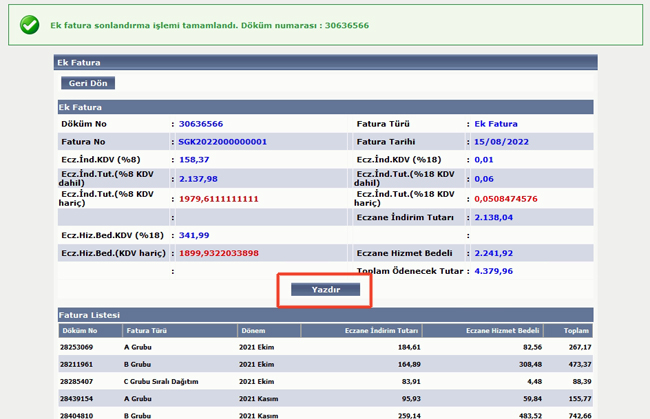Select the red value 1979,6111111111
Screen dimensions: 650x419
point(218,199)
